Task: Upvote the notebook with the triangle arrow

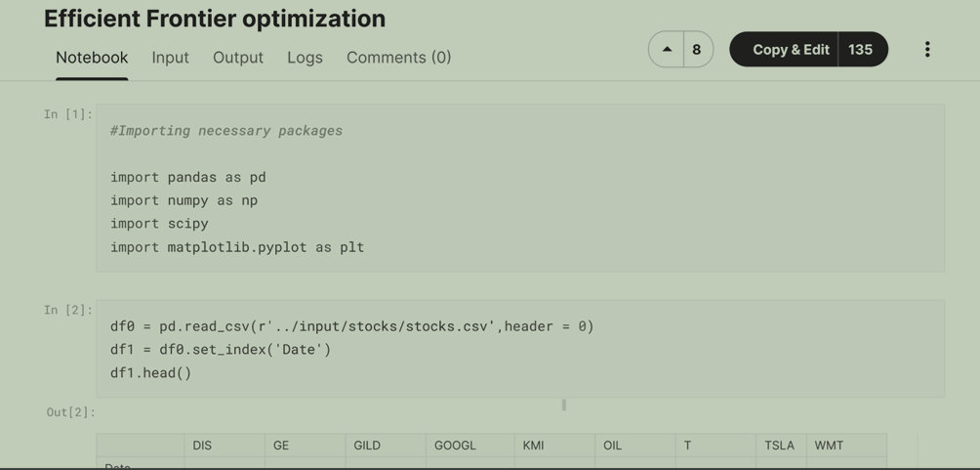Action: click(x=667, y=50)
